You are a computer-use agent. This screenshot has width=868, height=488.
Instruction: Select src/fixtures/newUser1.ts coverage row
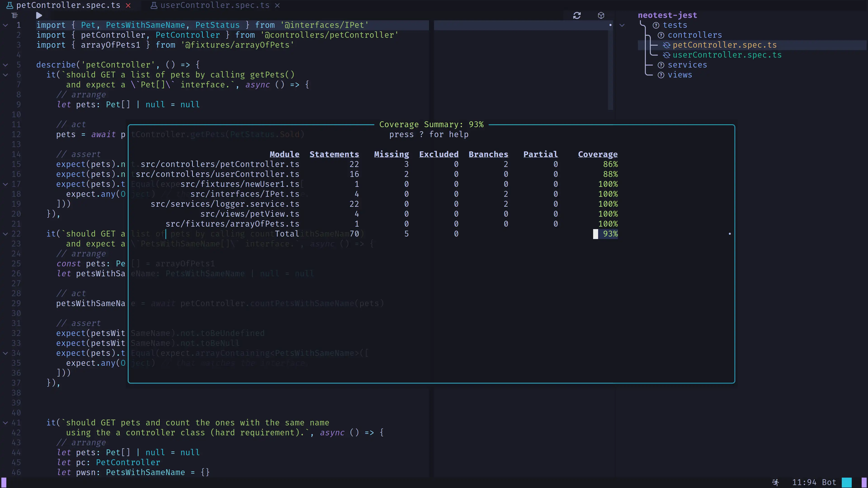399,184
